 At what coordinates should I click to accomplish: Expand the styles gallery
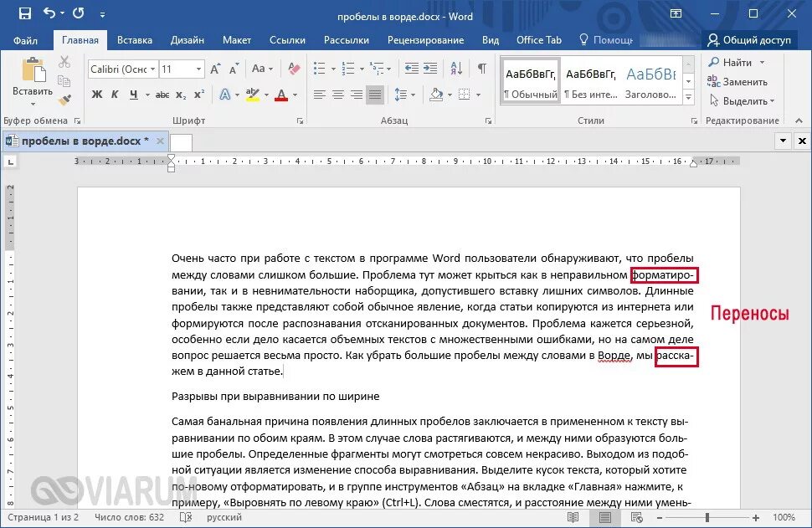[x=689, y=97]
